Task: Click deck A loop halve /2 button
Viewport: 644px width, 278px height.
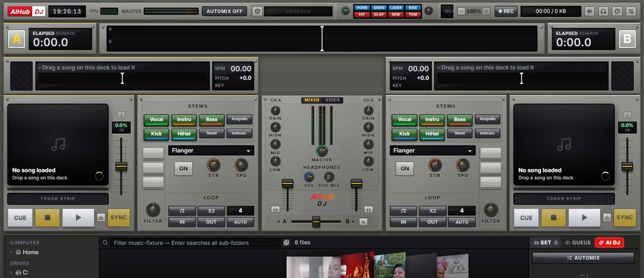Action: [182, 211]
